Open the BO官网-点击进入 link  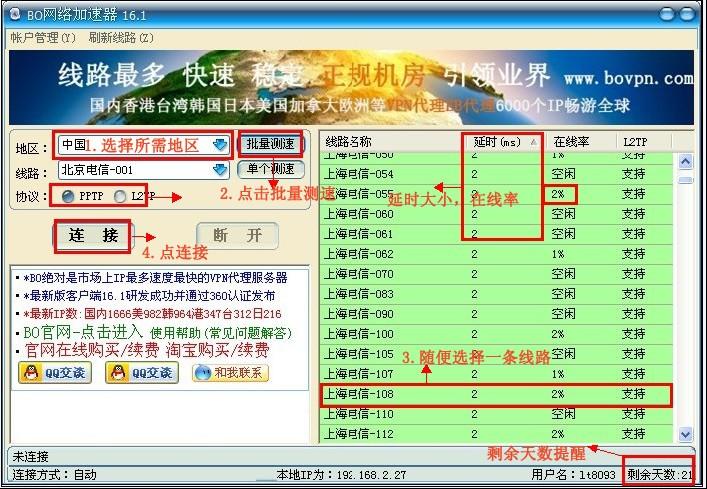click(x=83, y=332)
